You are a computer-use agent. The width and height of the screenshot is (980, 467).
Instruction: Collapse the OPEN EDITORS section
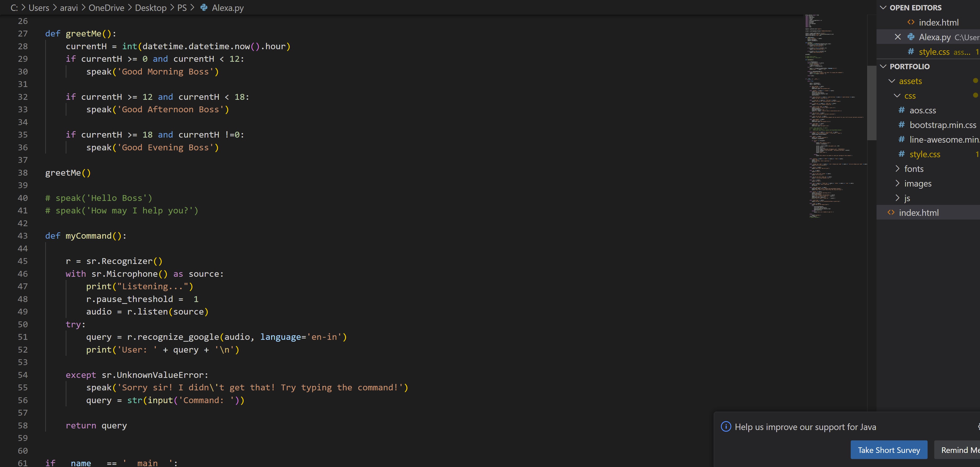click(884, 8)
